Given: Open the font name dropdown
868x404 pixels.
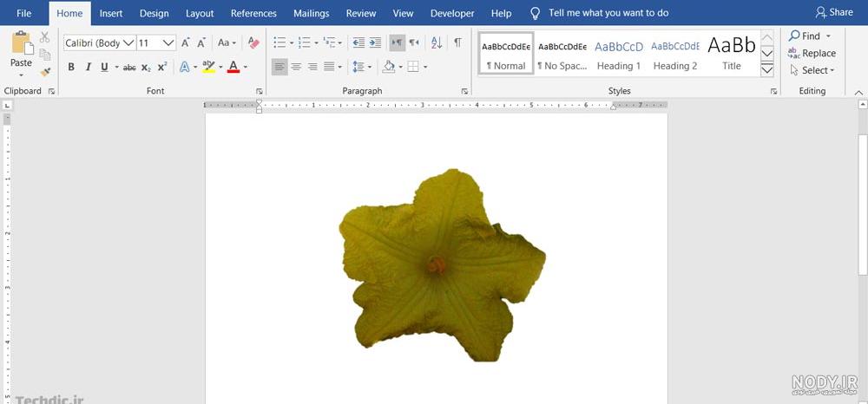Looking at the screenshot, I should point(128,42).
